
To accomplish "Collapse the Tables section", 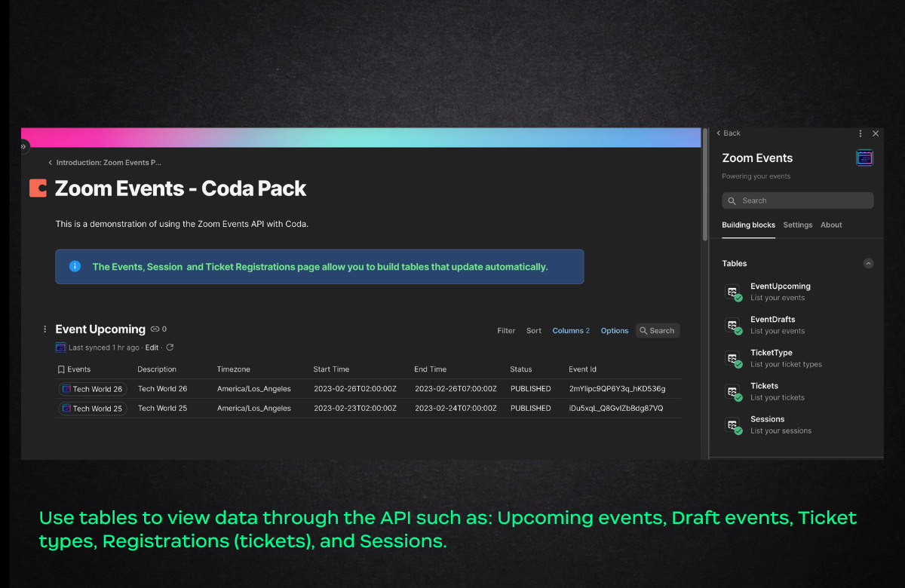I will pos(868,264).
